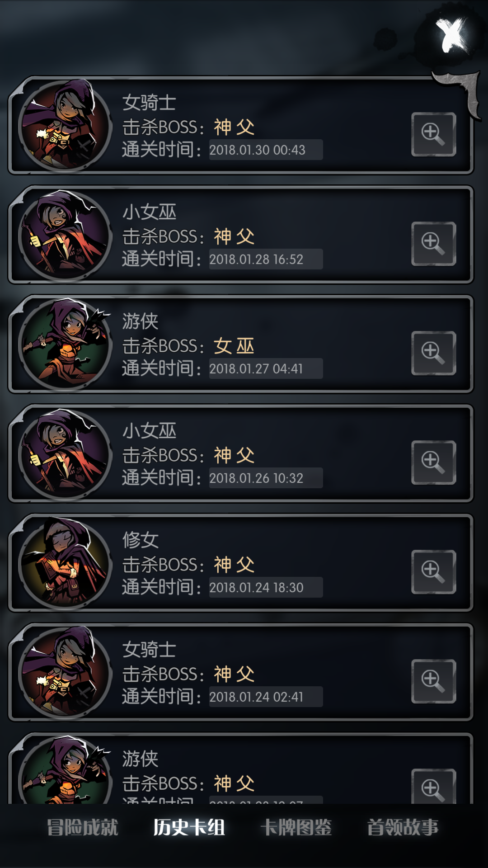Inspect deck from 2018.01.26 10:32 run
Viewport: 488px width, 868px height.
point(433,462)
